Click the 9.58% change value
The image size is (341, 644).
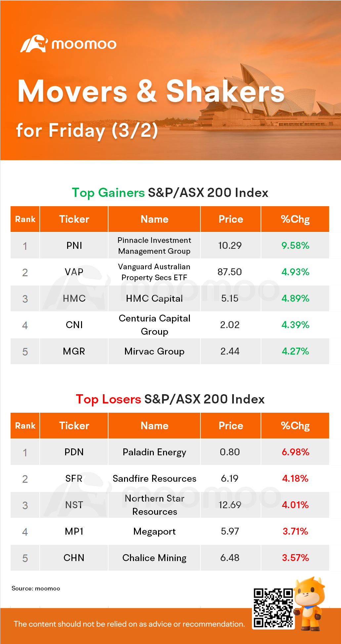coord(295,246)
